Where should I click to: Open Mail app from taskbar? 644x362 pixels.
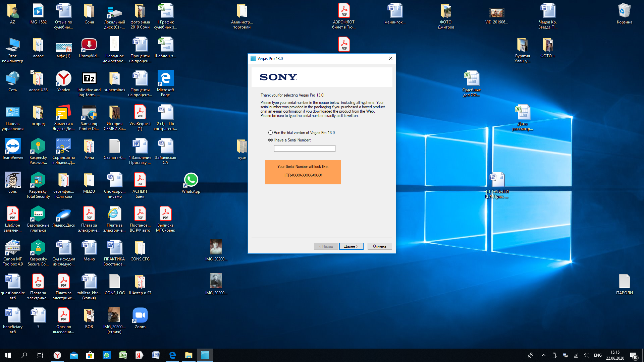click(74, 355)
